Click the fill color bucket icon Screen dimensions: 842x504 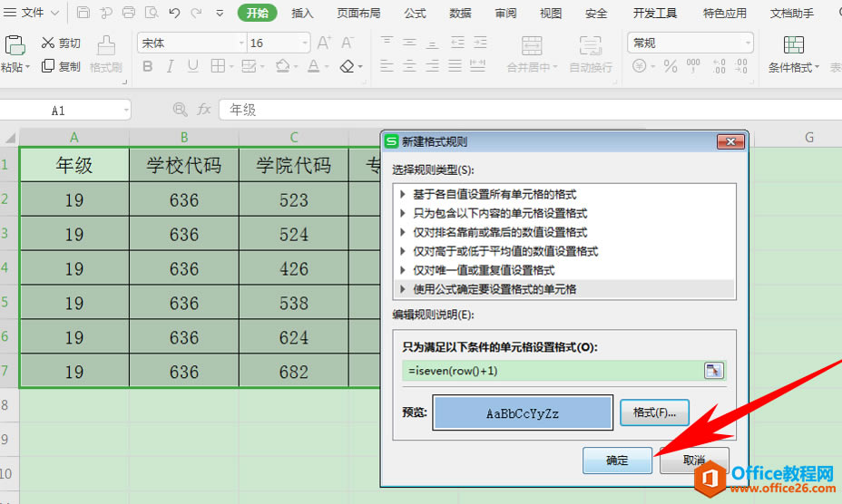(x=282, y=66)
